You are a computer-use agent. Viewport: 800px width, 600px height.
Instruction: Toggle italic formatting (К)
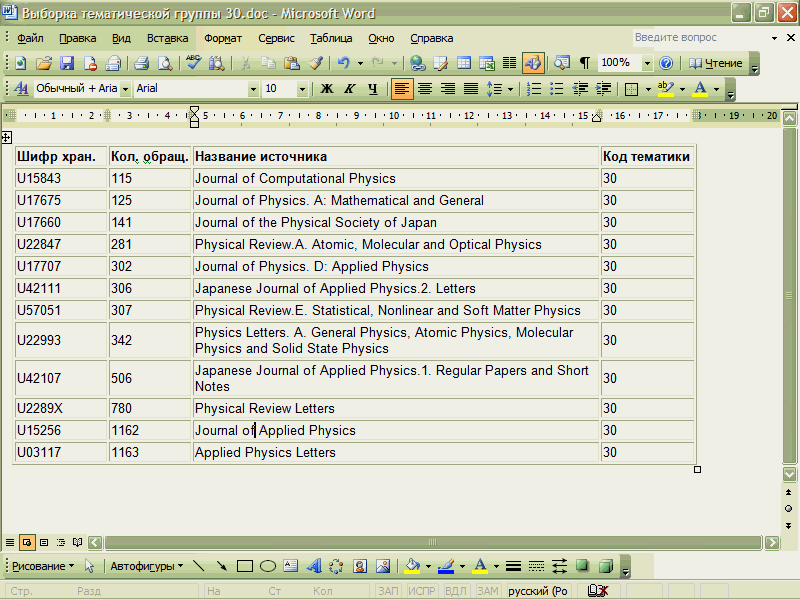[350, 89]
